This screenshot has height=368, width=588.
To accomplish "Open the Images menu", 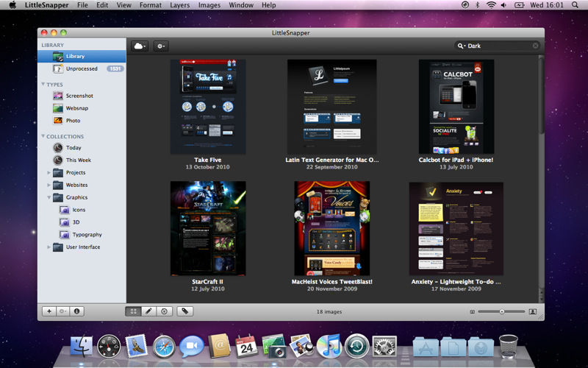I will [x=209, y=5].
